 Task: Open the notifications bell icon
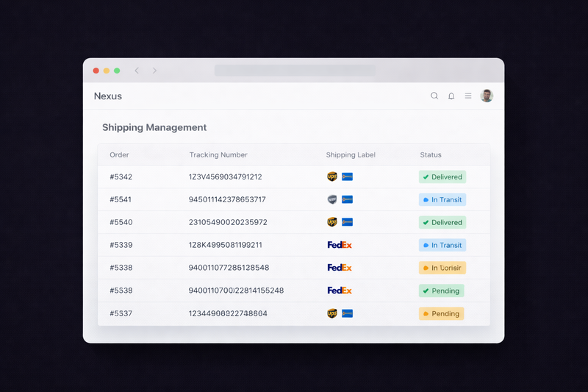pos(451,96)
